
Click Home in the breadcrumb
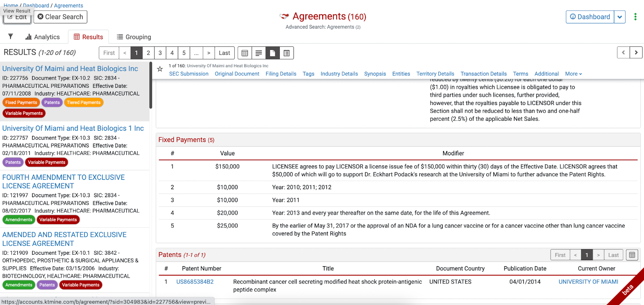11,5
